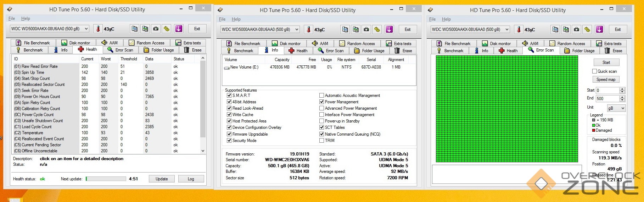Click the Exit button in the Info window toolbar
The width and height of the screenshot is (644, 202).
[408, 29]
